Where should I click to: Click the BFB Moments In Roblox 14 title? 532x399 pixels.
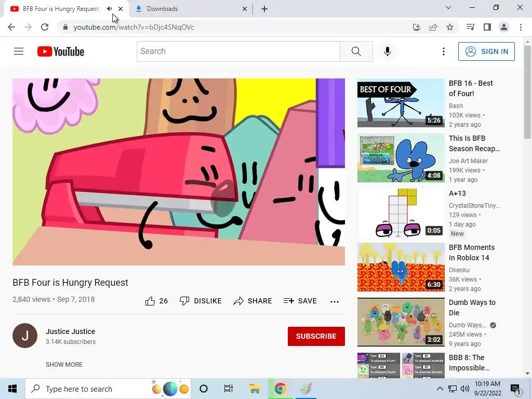tap(472, 252)
